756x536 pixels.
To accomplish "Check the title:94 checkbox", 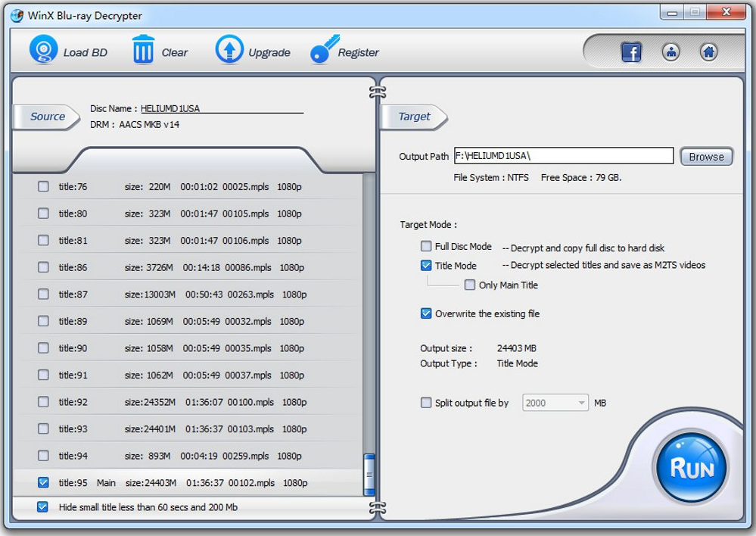I will (x=43, y=456).
